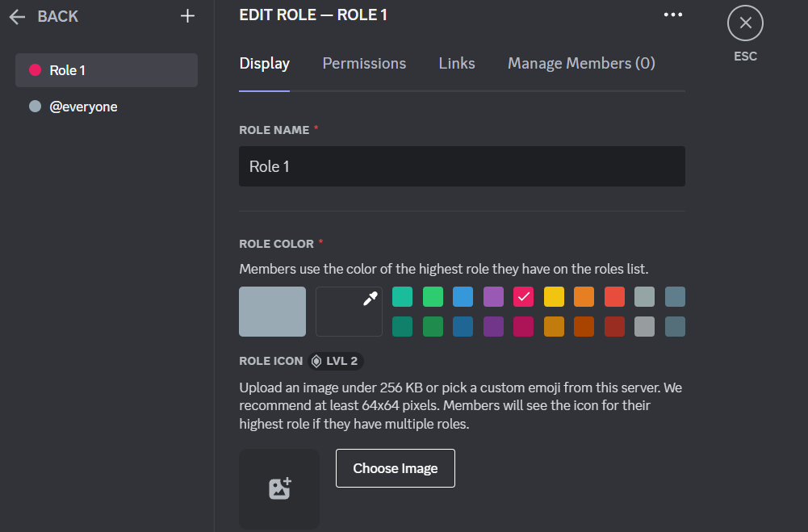Viewport: 808px width, 532px height.
Task: Pick the teal color swatch
Action: pyautogui.click(x=402, y=296)
